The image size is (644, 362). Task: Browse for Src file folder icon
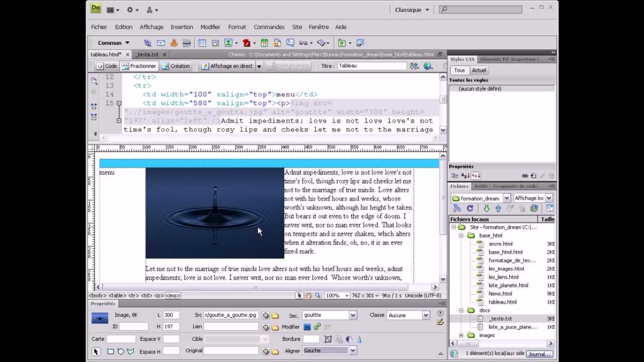point(275,315)
